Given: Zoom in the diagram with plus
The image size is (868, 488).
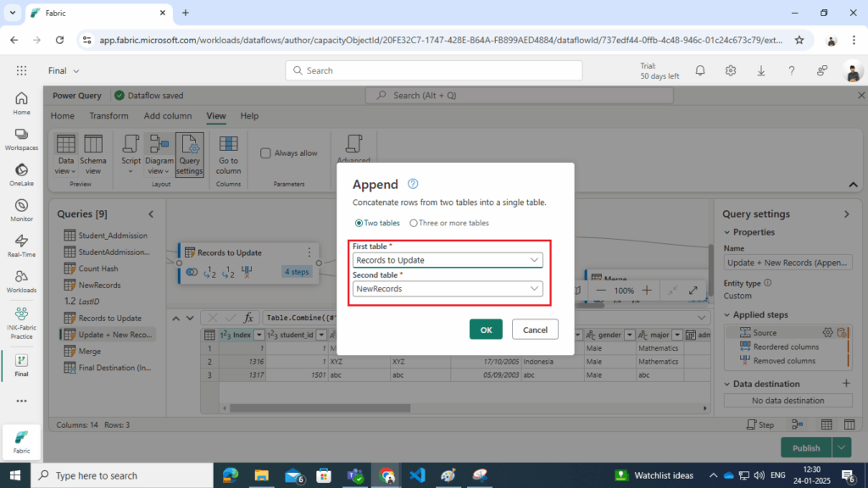Looking at the screenshot, I should pos(647,290).
